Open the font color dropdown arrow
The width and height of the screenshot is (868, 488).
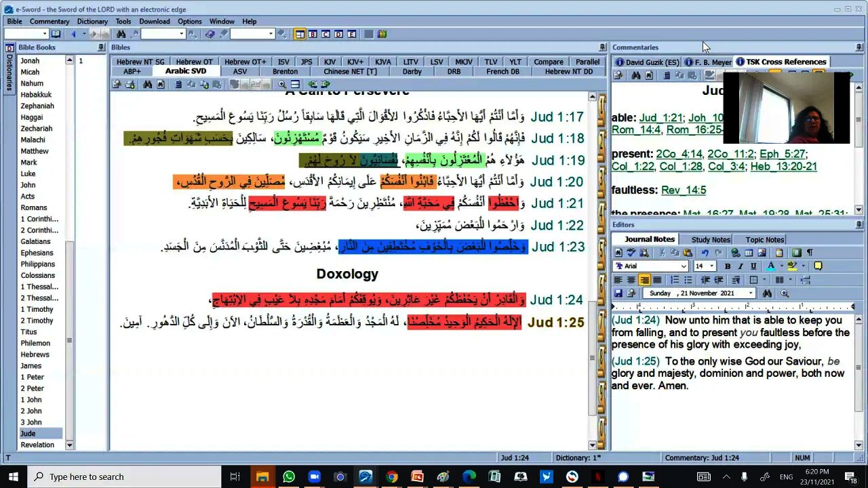(782, 266)
